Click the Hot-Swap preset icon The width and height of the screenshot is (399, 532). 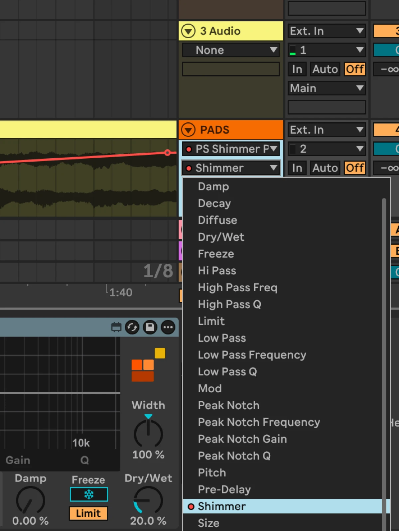click(132, 328)
